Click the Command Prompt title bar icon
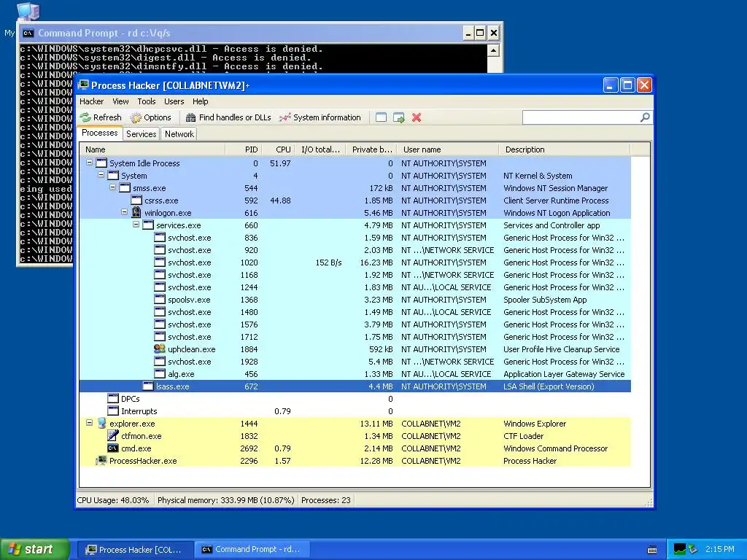The image size is (747, 560). click(x=28, y=33)
